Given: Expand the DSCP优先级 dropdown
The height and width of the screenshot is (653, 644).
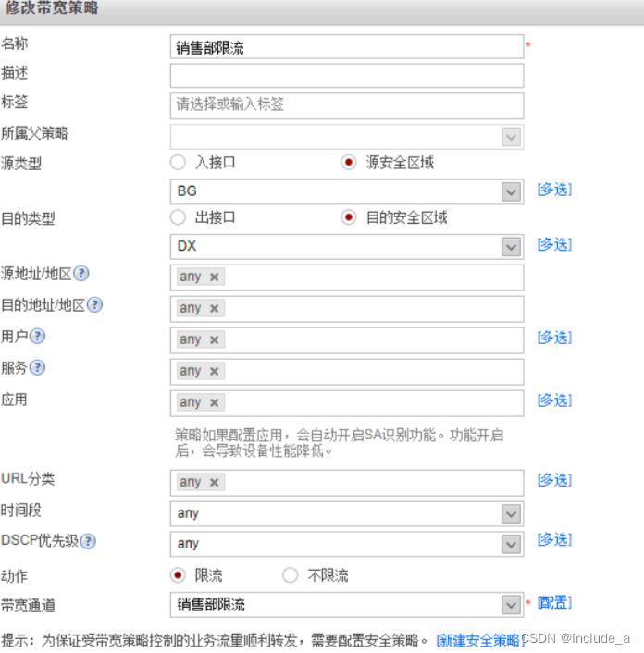Looking at the screenshot, I should click(x=511, y=544).
